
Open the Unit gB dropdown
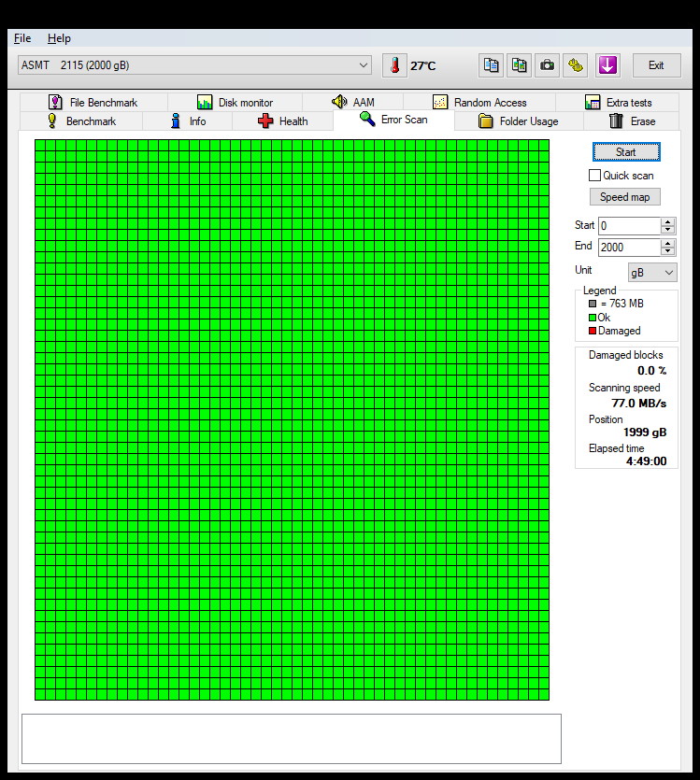(652, 273)
